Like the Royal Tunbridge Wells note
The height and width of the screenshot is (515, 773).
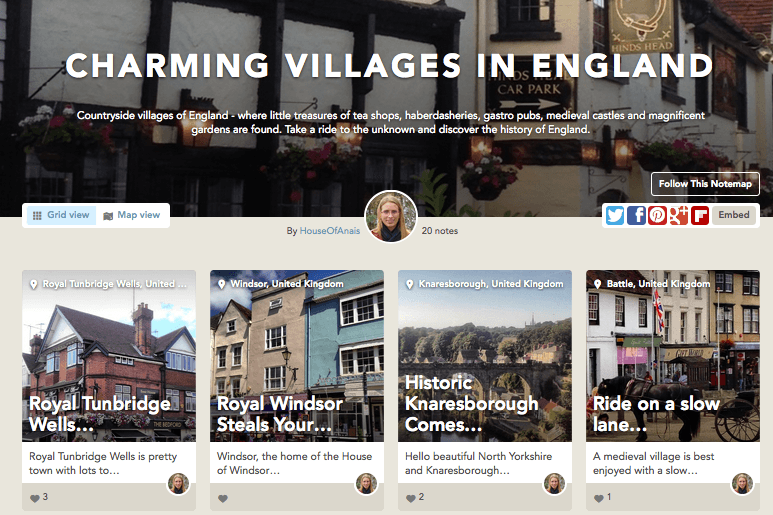[x=35, y=498]
